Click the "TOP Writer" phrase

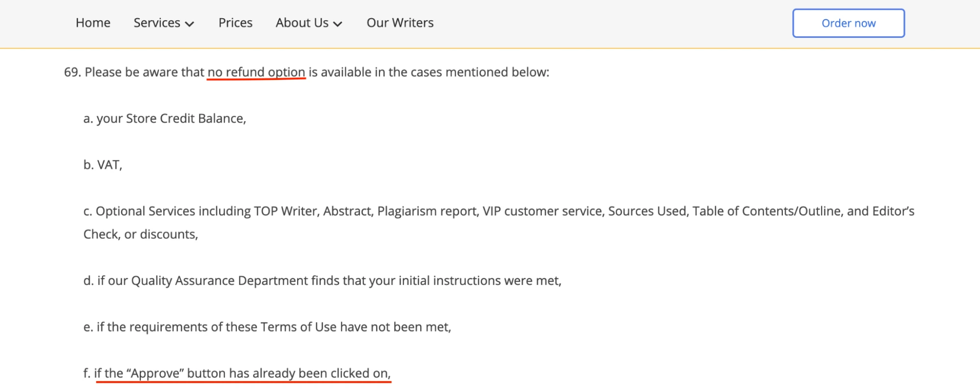pos(286,211)
